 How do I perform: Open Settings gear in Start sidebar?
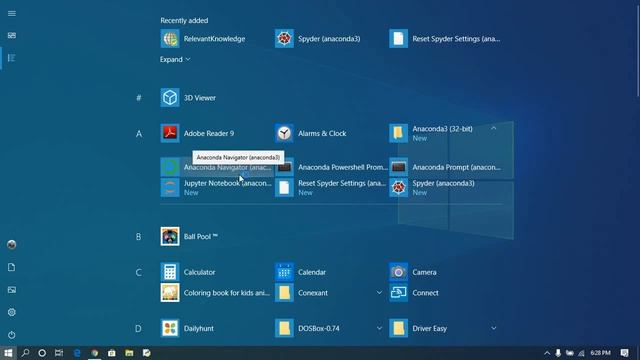(x=12, y=312)
